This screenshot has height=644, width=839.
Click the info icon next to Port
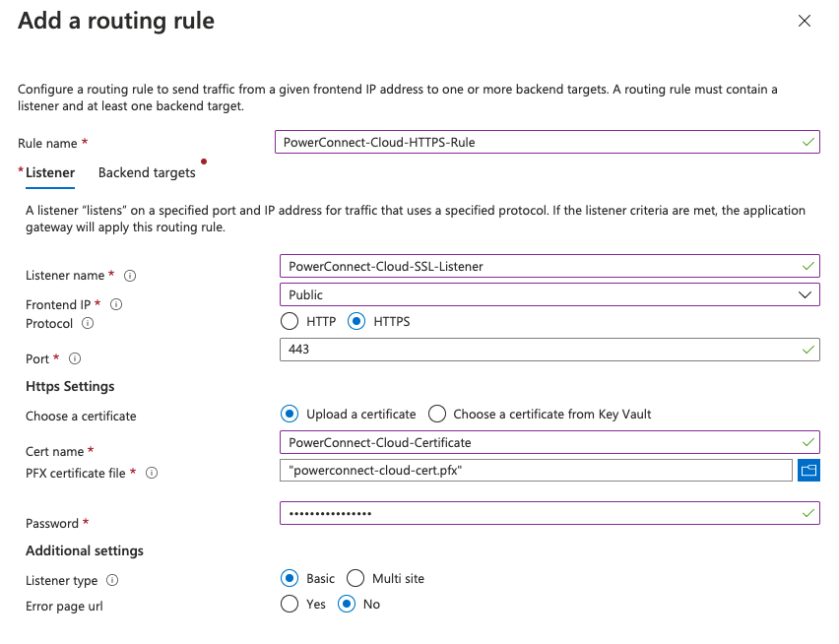point(75,359)
